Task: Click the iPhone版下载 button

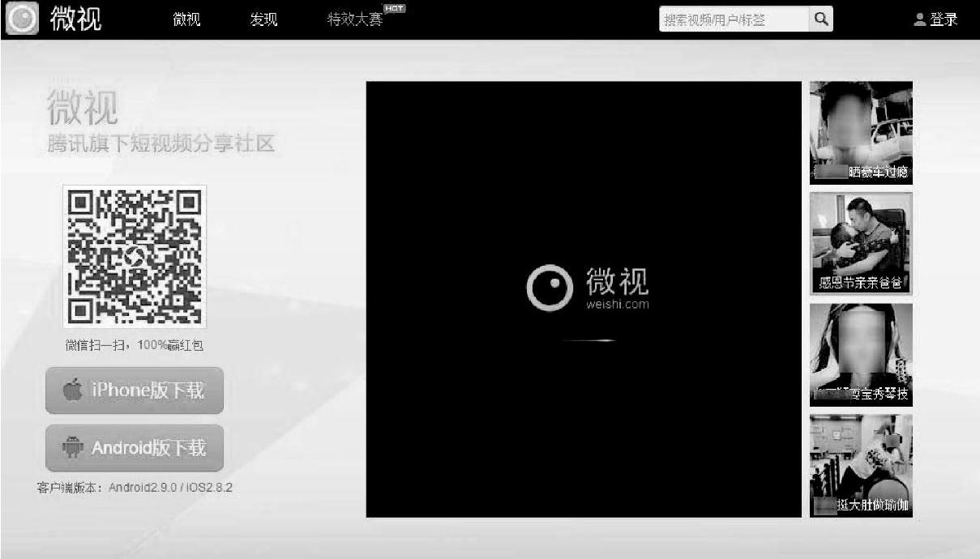Action: coord(135,390)
